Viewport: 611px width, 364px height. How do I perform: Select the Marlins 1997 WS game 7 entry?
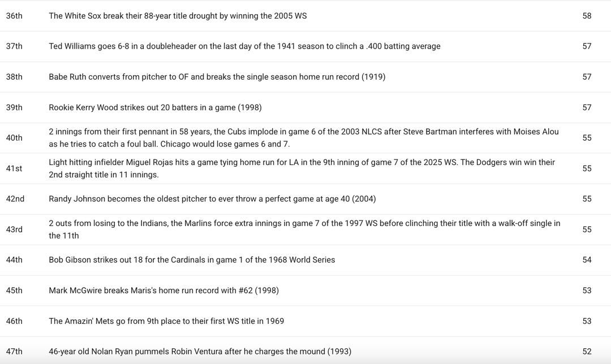tap(304, 229)
